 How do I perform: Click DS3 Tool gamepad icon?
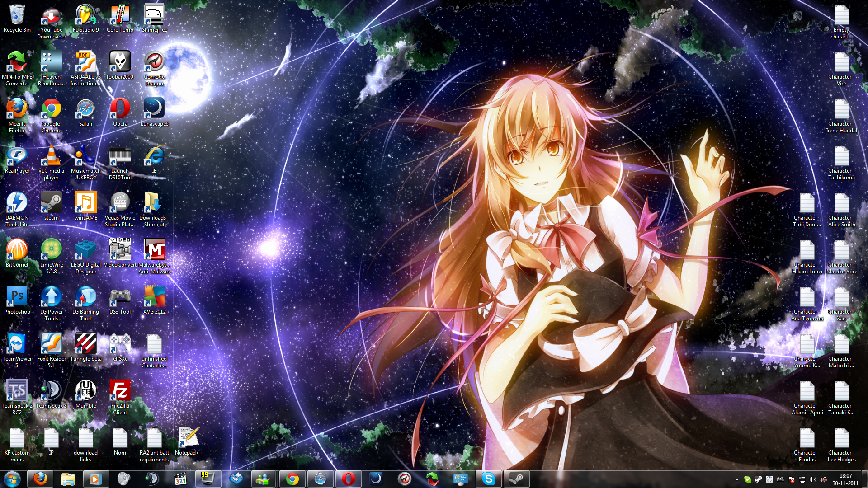point(120,300)
